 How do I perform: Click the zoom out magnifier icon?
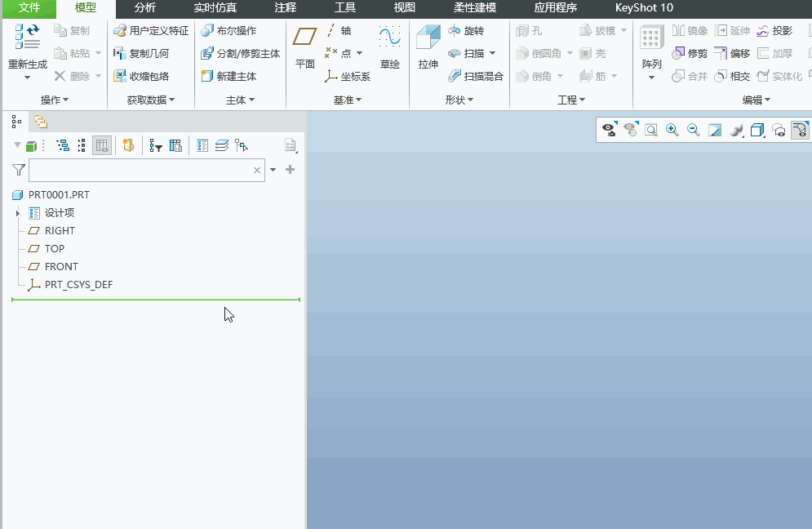pyautogui.click(x=694, y=130)
